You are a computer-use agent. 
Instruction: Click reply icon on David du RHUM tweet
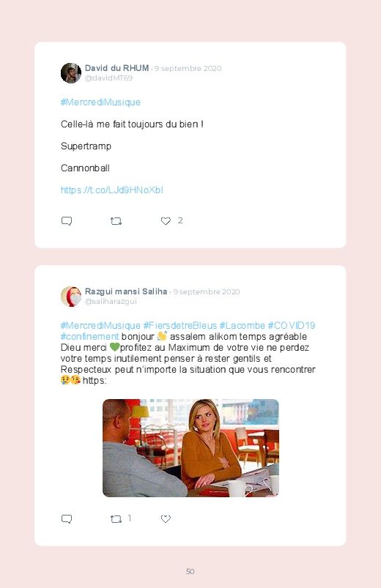tap(67, 221)
